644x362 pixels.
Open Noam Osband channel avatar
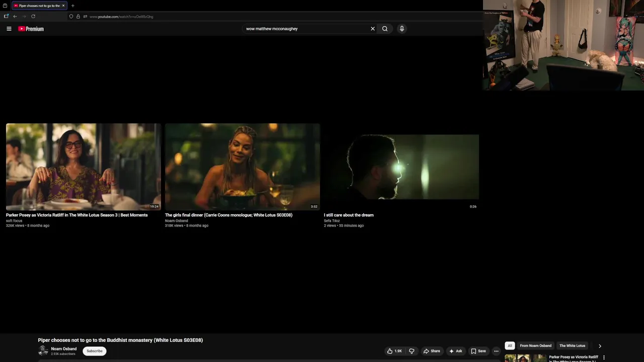click(x=43, y=351)
